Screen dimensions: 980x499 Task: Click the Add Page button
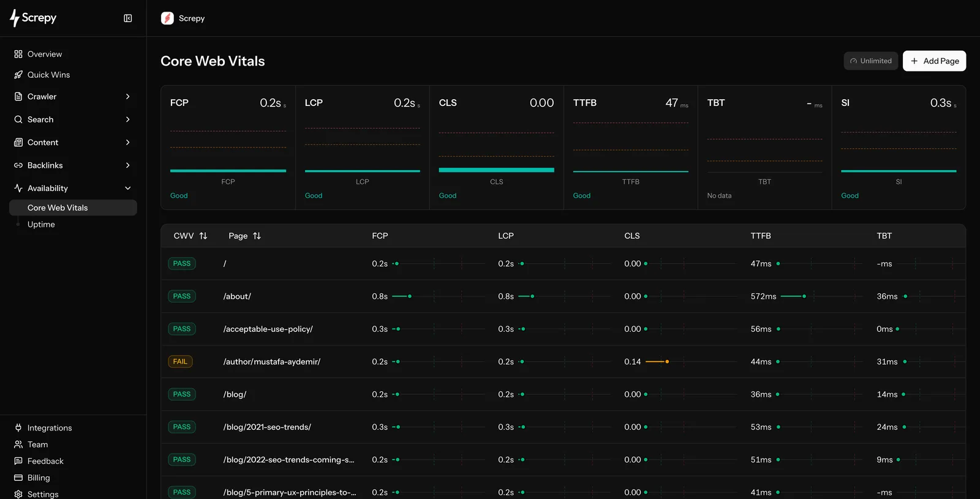[x=934, y=61]
